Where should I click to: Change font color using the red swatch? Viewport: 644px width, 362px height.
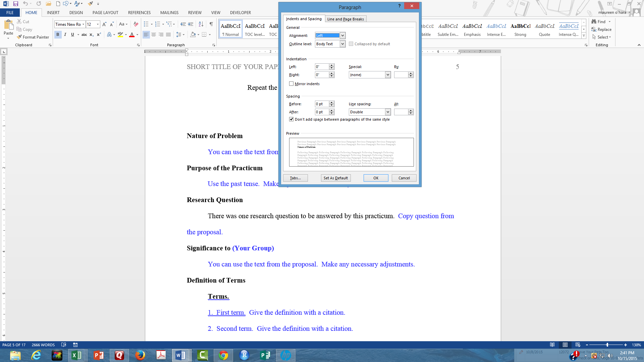coord(132,34)
